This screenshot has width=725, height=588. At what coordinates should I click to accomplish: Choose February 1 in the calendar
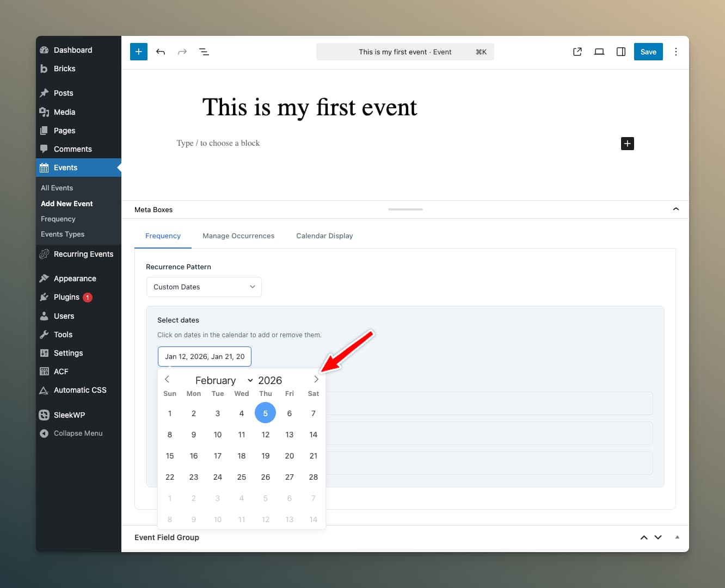pos(170,413)
